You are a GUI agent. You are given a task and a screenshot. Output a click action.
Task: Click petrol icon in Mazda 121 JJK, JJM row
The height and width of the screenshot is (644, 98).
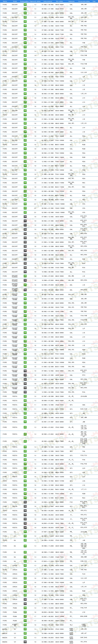(x=25, y=629)
